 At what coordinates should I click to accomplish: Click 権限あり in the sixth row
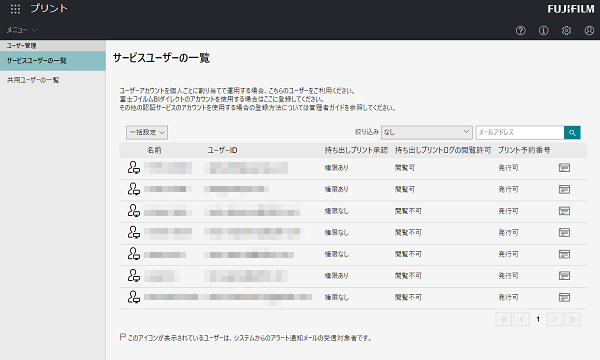click(336, 275)
